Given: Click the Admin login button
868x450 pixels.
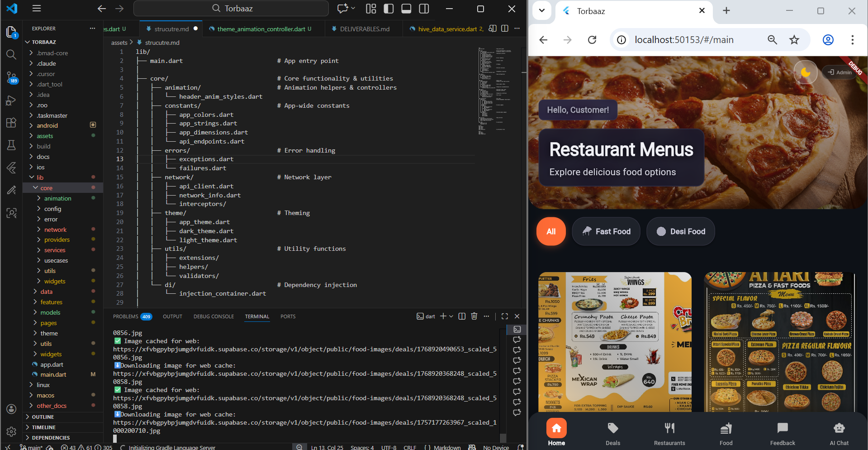Looking at the screenshot, I should (x=840, y=72).
